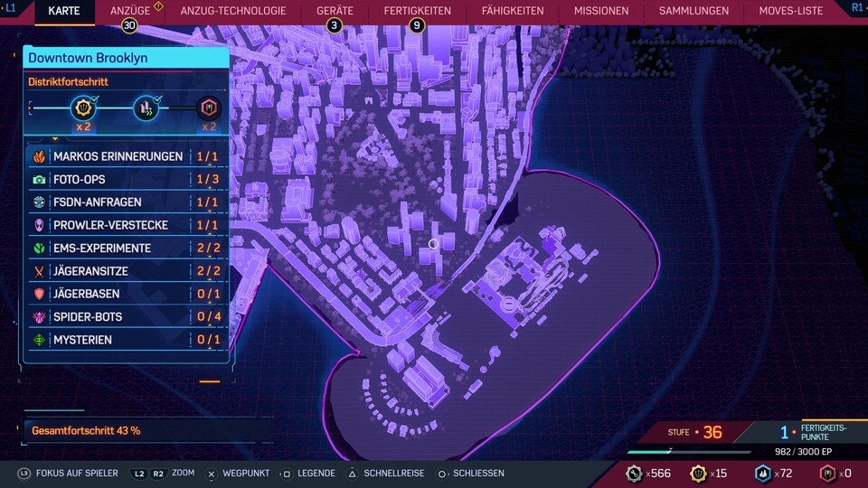Viewport: 868px width, 488px height.
Task: Click the Fertigkeitspunkte counter
Action: point(813,432)
